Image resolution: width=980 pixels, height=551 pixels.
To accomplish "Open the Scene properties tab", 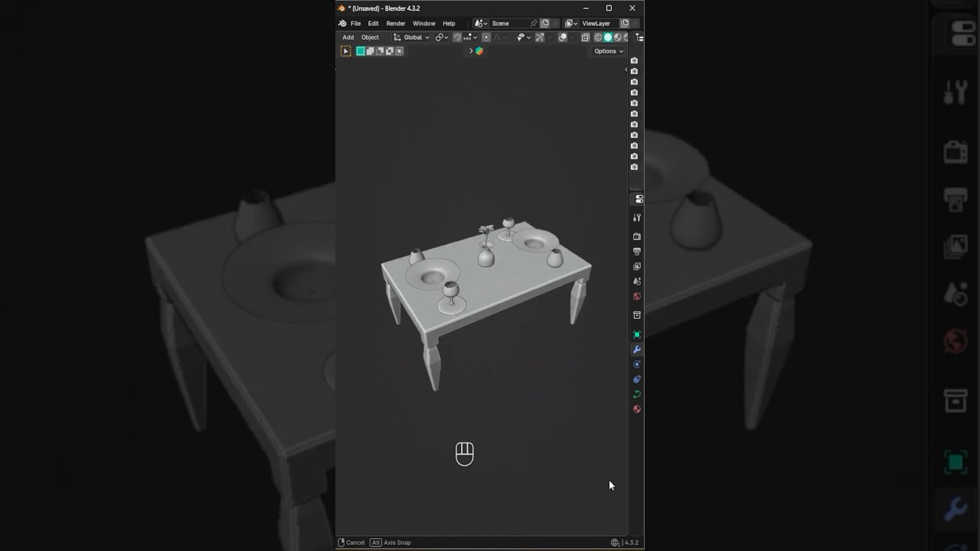I will (636, 282).
